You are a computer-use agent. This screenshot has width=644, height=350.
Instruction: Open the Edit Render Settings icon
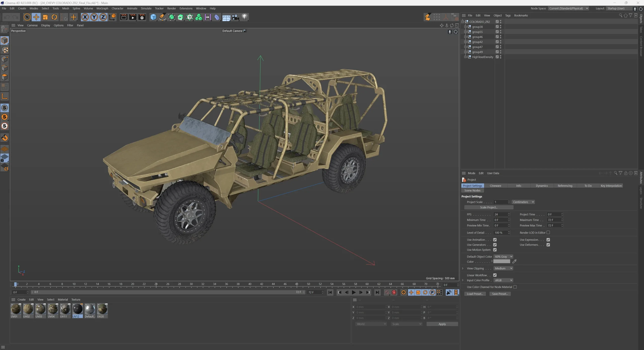142,17
